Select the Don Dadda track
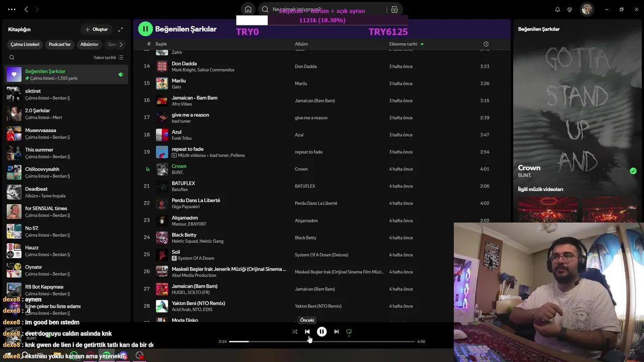The width and height of the screenshot is (644, 362). 184,63
